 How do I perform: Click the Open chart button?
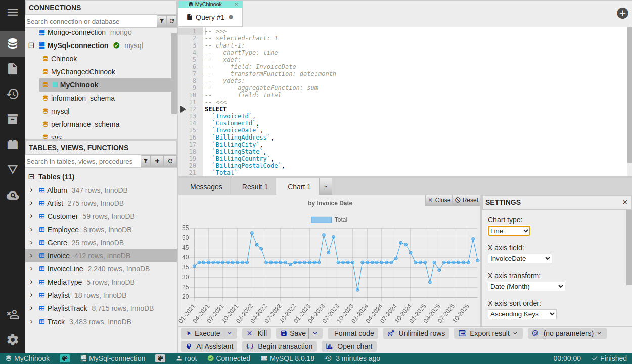point(349,346)
